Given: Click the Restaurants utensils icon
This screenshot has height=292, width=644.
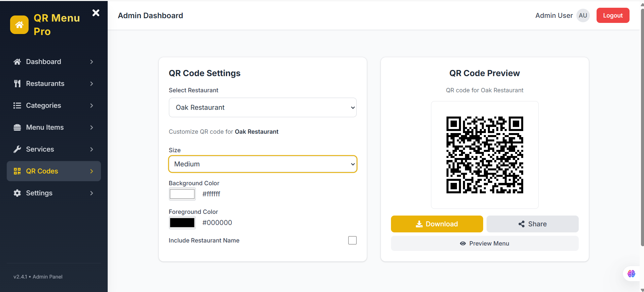Looking at the screenshot, I should pyautogui.click(x=17, y=84).
